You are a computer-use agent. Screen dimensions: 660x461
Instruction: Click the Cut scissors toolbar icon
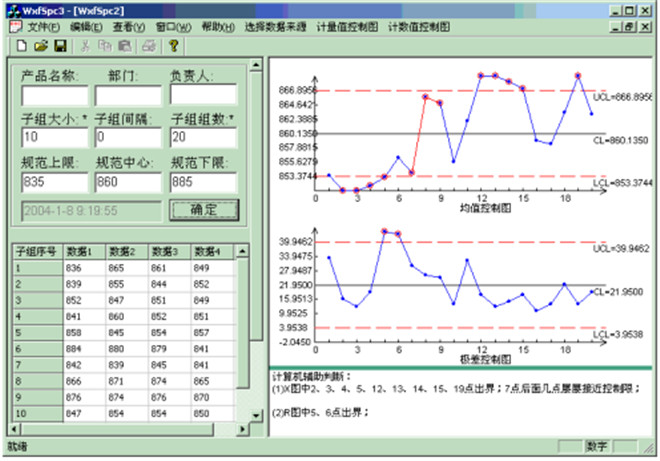point(86,46)
